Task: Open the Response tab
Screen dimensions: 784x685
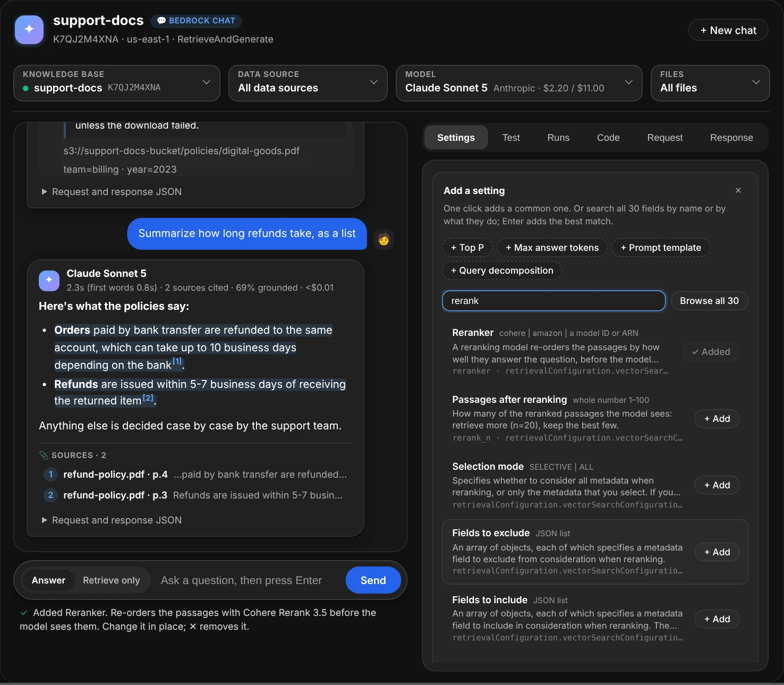Action: click(x=731, y=138)
